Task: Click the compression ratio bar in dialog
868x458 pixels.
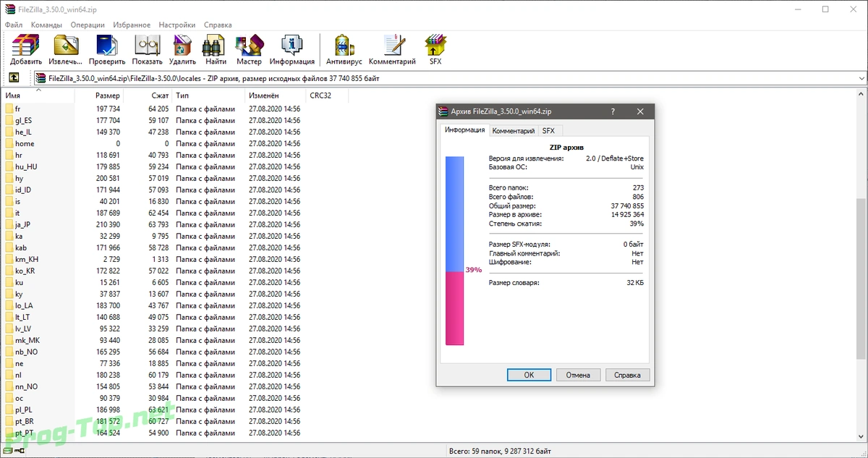Action: coord(454,250)
